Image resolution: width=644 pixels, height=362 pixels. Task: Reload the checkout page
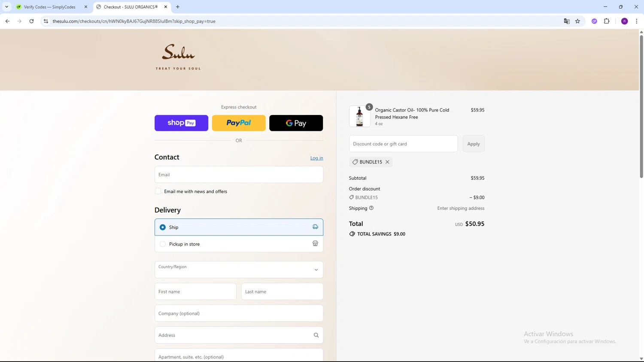(x=31, y=21)
